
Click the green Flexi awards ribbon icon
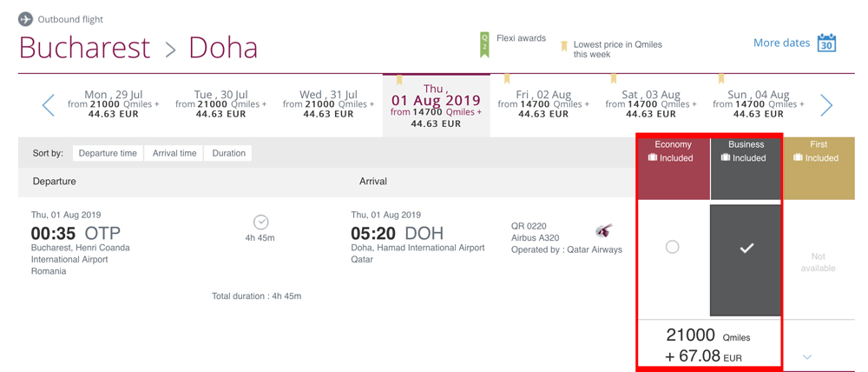coord(484,45)
